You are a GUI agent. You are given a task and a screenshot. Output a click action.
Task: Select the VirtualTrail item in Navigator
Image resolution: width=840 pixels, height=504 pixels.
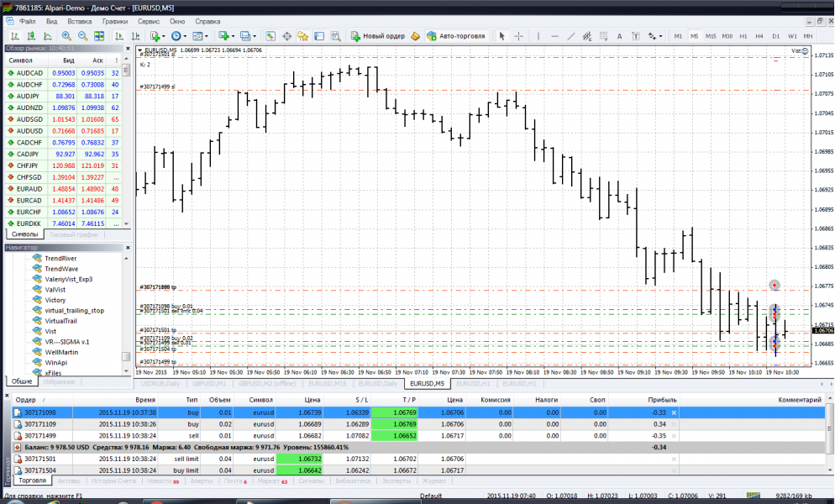point(61,321)
